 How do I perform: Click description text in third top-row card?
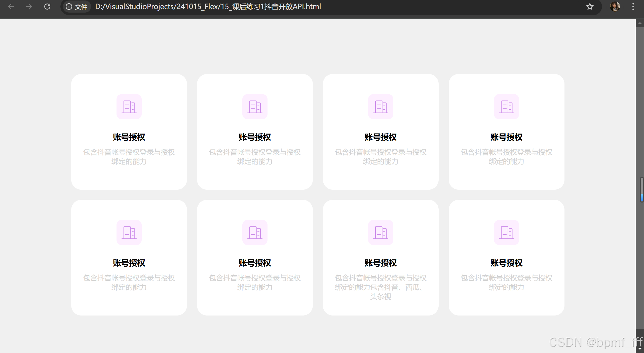[381, 156]
